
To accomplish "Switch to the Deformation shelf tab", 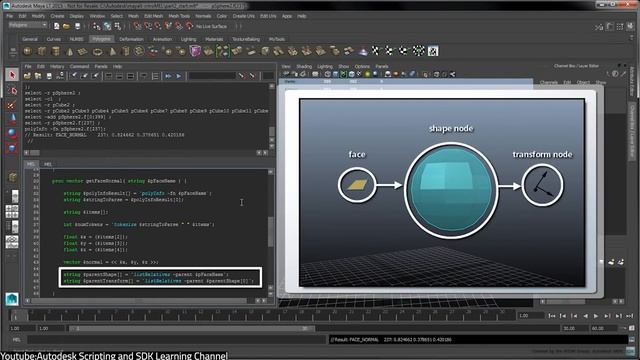I will click(131, 40).
